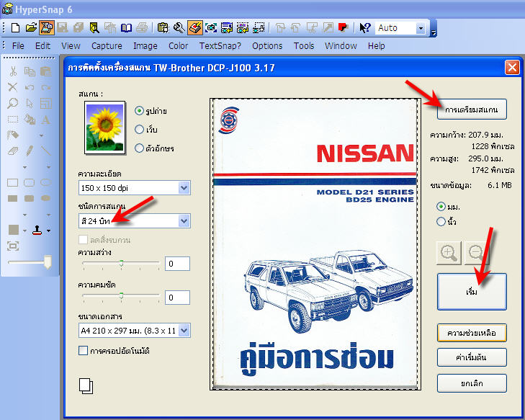Click the ความช่วยเหลือ help button
Viewport: 525px width, 420px height.
click(472, 333)
